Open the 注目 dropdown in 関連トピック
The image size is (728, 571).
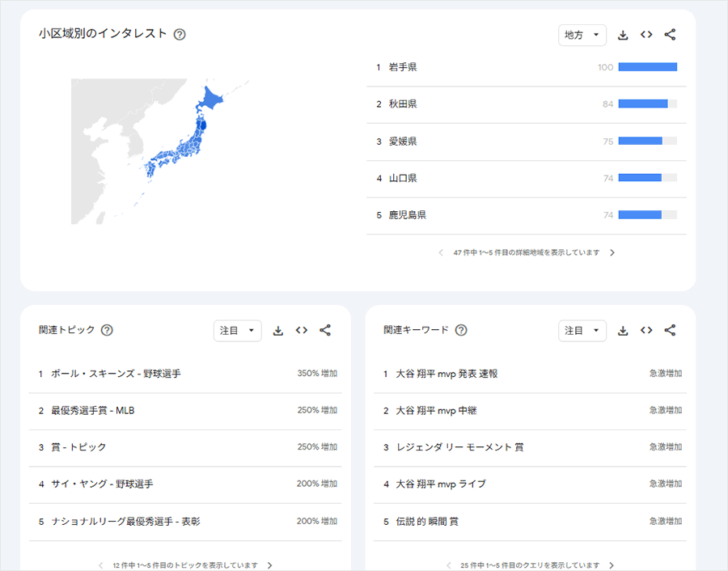237,330
